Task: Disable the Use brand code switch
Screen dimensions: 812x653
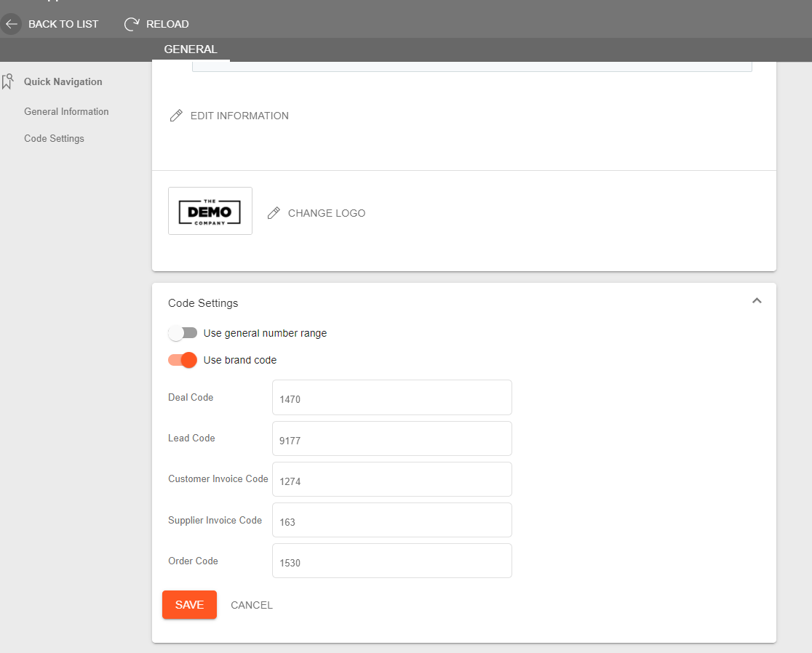Action: pos(183,360)
